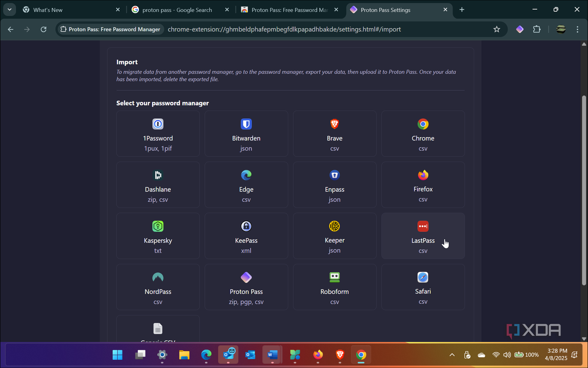The width and height of the screenshot is (588, 368).
Task: Open Proton Pass extension in browser toolbar
Action: coord(520,29)
